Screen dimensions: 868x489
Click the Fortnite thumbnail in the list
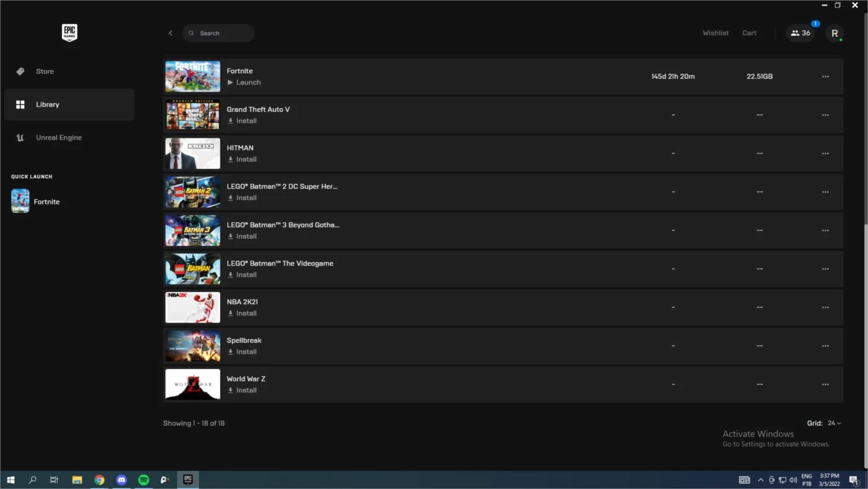point(193,76)
